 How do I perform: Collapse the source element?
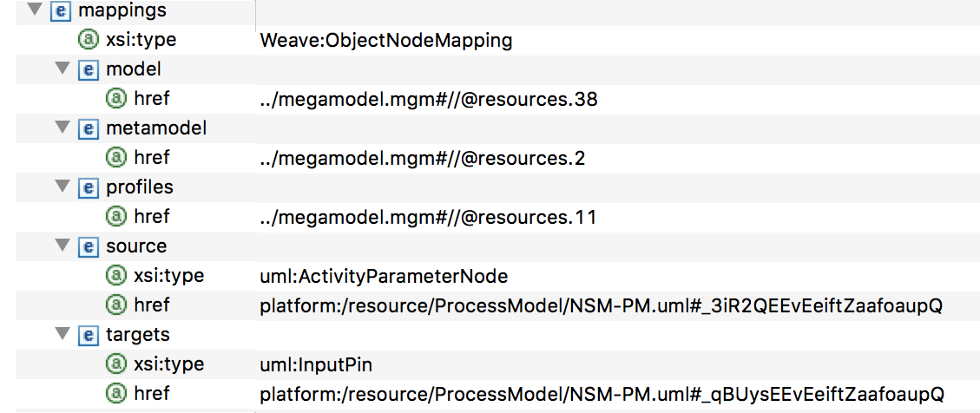click(x=62, y=246)
